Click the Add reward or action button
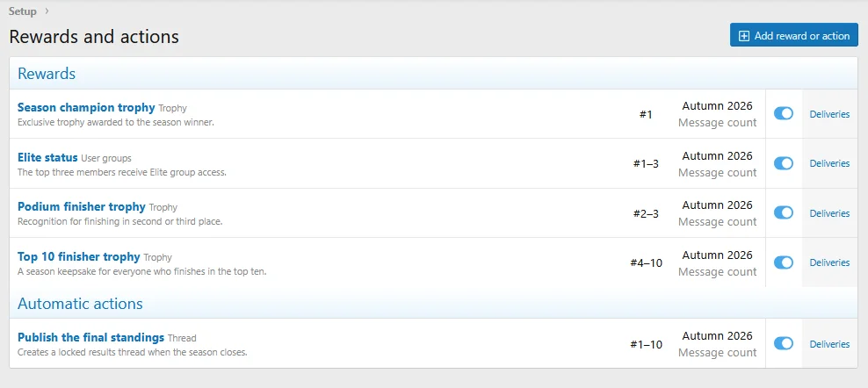 tap(794, 35)
